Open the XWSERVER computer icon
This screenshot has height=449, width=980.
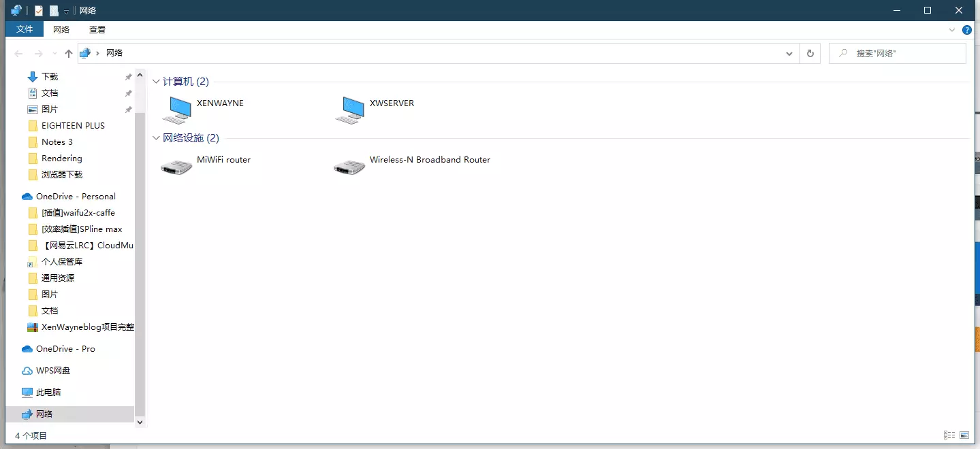(x=350, y=110)
